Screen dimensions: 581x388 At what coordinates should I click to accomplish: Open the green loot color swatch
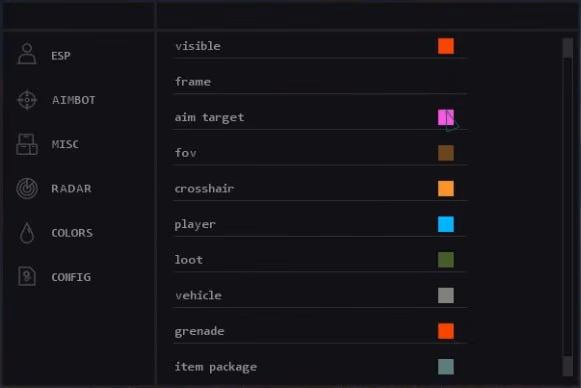(x=446, y=260)
